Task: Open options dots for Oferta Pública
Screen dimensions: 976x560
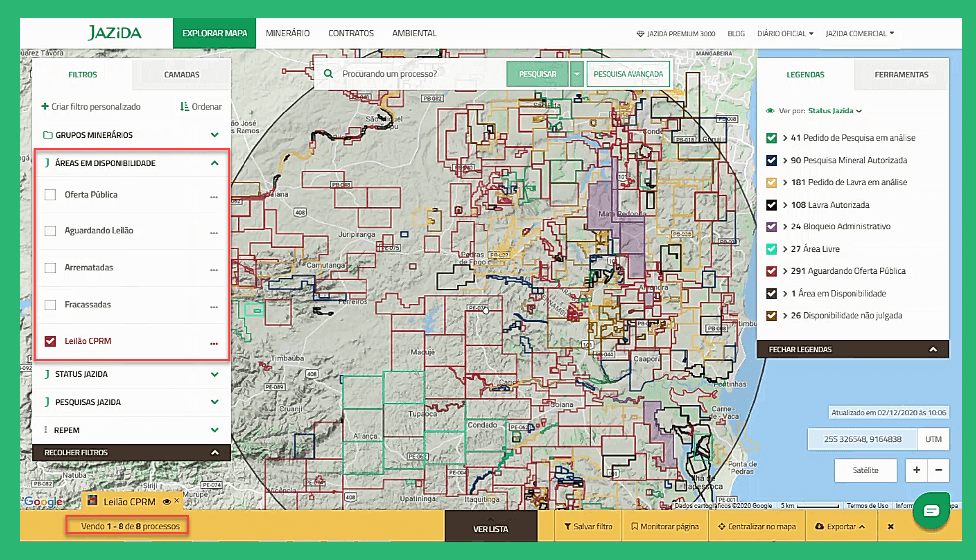Action: click(x=214, y=197)
